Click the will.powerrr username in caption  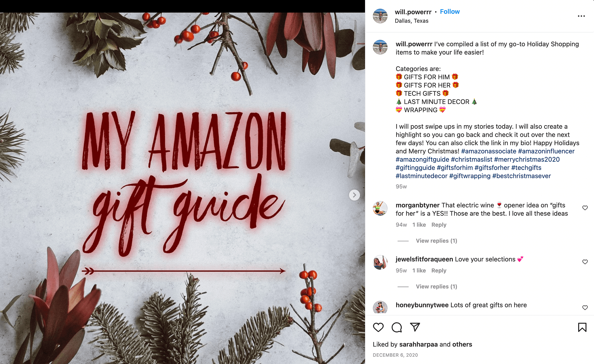tap(413, 44)
